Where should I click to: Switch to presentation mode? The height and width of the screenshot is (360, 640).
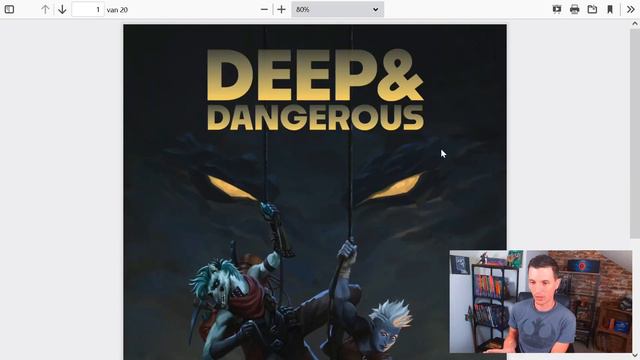[x=557, y=9]
